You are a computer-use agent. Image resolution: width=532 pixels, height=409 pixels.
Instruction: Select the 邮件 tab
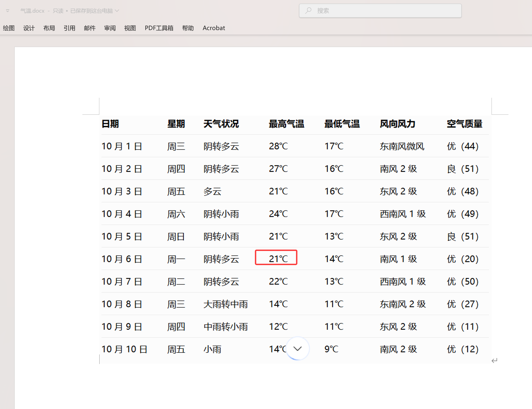point(89,28)
